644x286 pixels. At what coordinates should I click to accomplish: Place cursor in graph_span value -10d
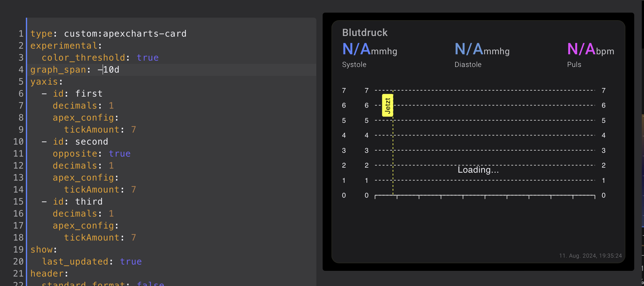tap(108, 70)
